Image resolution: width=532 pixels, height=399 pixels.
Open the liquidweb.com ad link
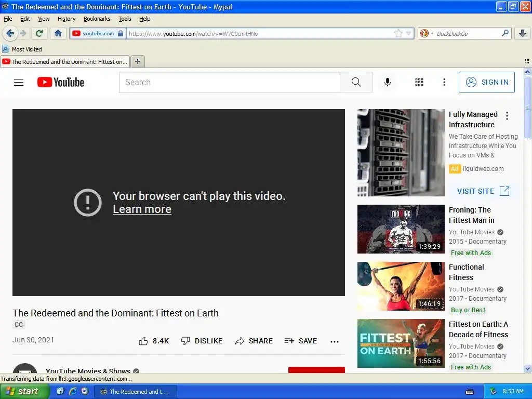coord(483,169)
